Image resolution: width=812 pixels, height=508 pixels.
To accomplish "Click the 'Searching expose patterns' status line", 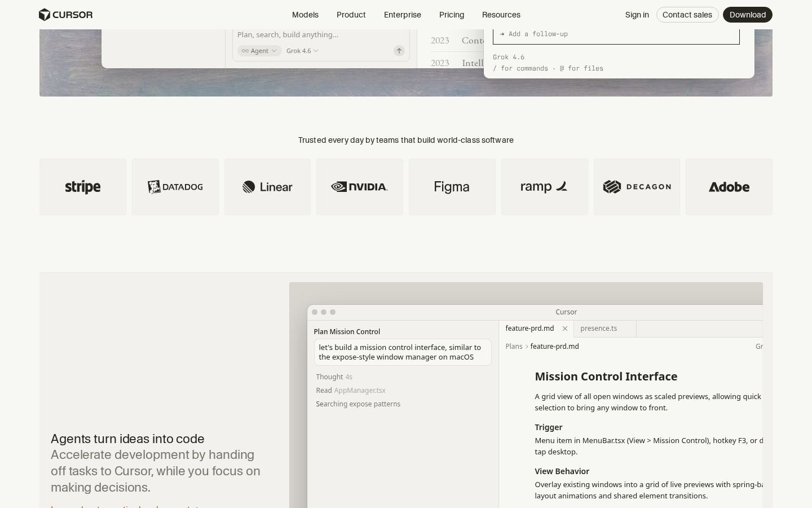I will 358,404.
